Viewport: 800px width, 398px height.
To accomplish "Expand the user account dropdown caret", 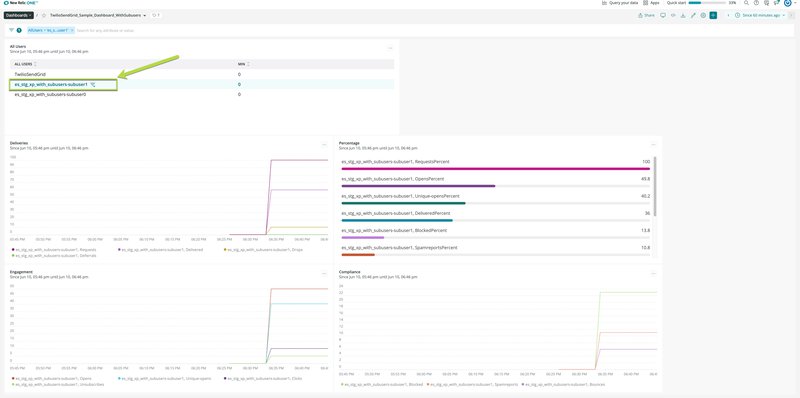I will 795,3.
